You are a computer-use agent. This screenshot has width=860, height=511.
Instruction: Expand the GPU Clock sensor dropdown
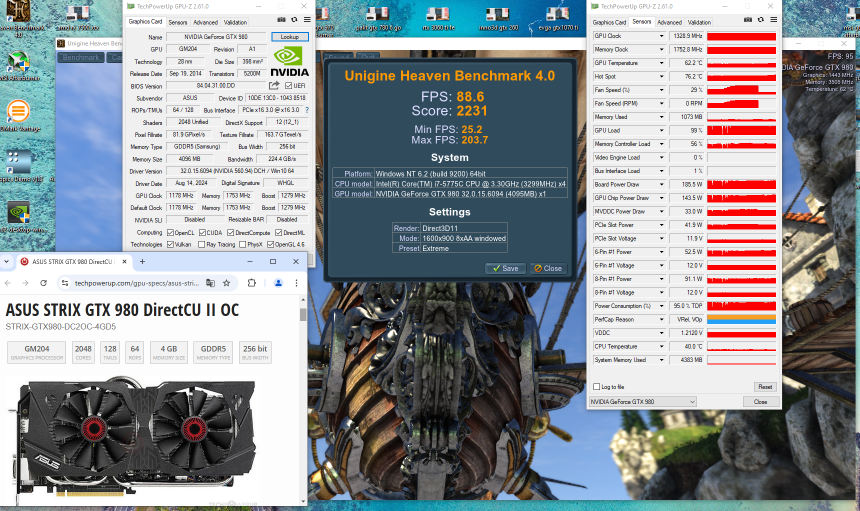[661, 36]
